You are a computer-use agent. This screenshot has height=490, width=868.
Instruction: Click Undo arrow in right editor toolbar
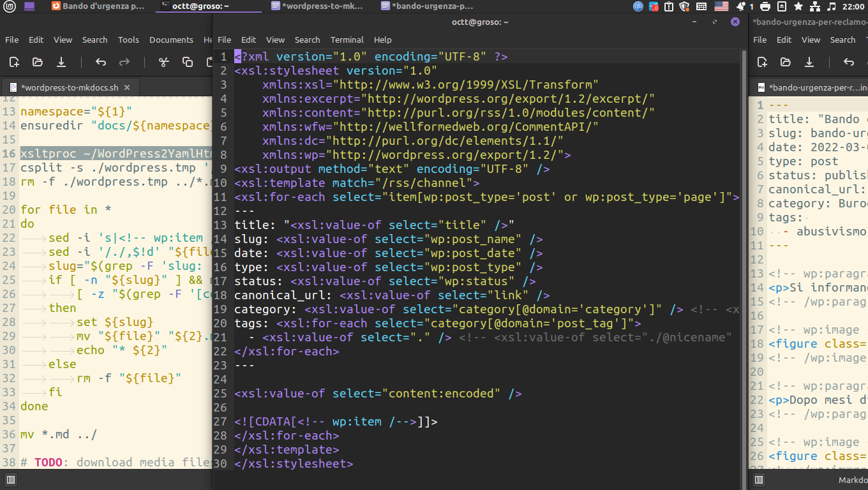click(x=848, y=62)
